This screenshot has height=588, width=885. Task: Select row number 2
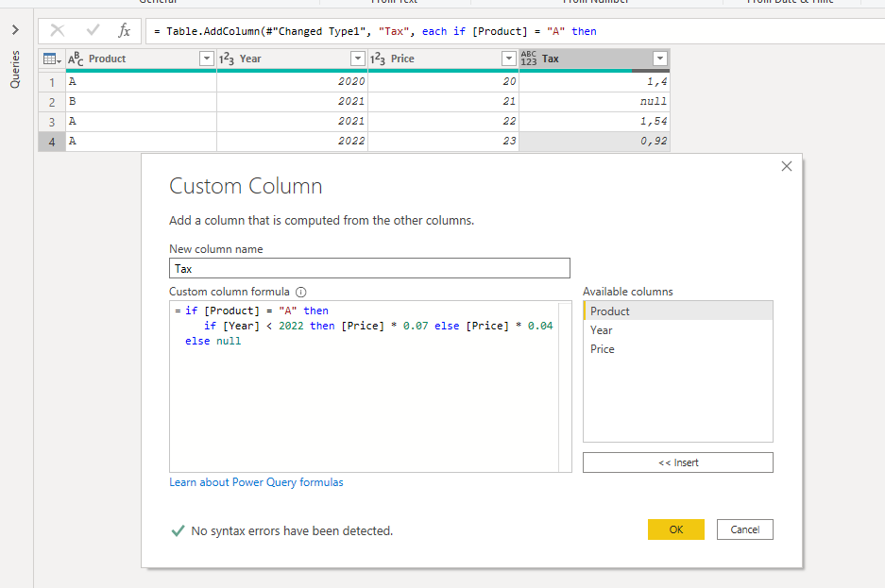[52, 102]
